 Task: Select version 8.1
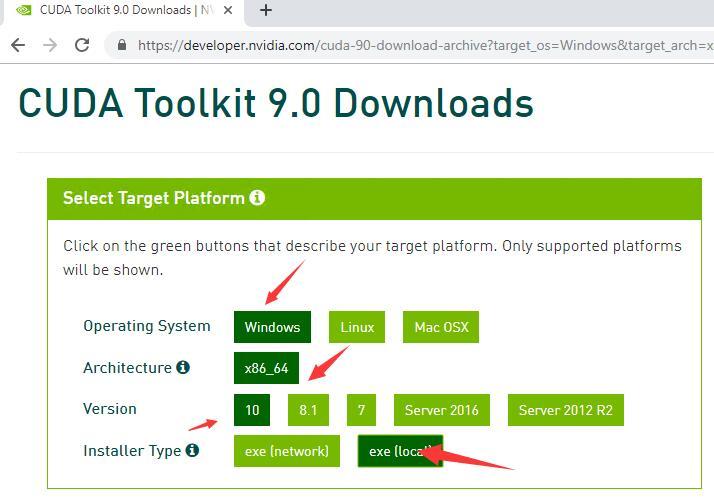point(308,410)
